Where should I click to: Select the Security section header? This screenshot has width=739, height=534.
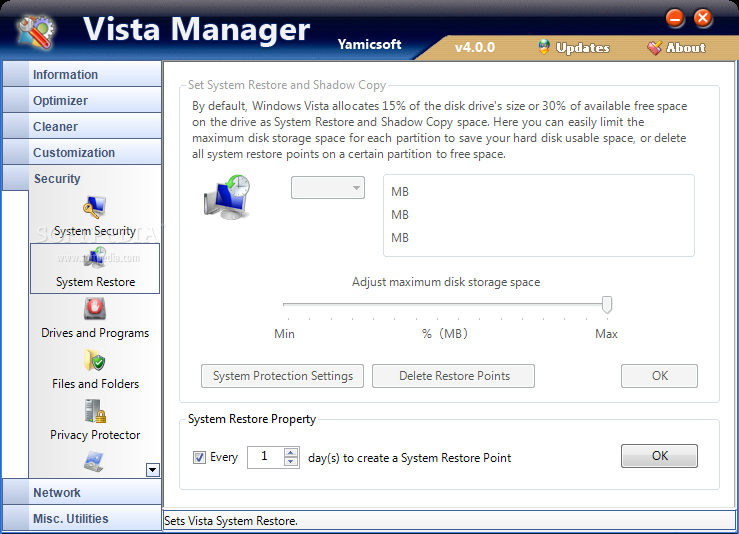[82, 178]
